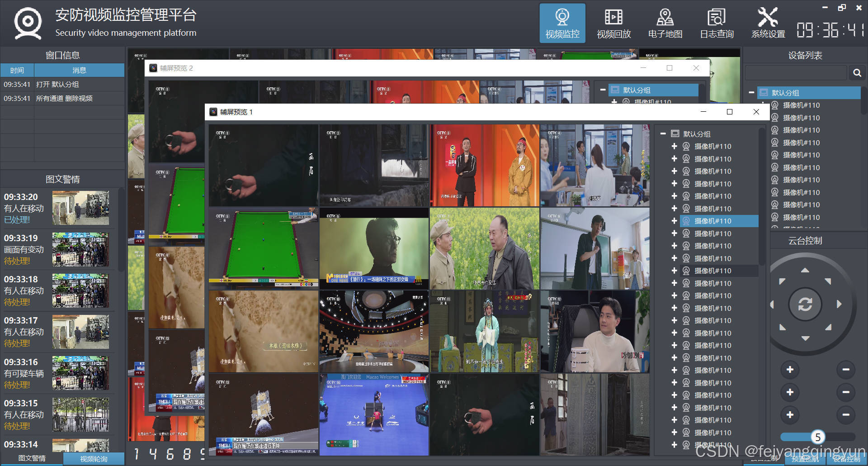Image resolution: width=868 pixels, height=466 pixels.
Task: Click 待处理! status on 09:33:19 alarm
Action: pyautogui.click(x=17, y=261)
